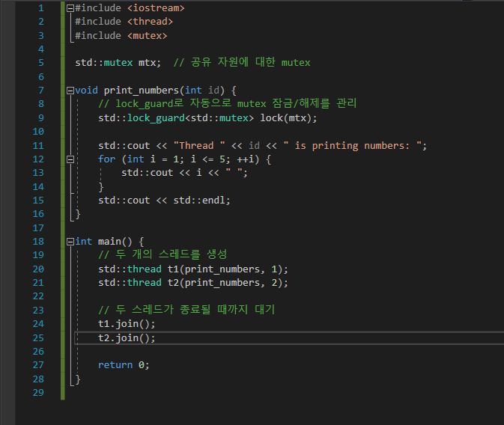Click t2.join() on the highlighted line

pyautogui.click(x=124, y=338)
